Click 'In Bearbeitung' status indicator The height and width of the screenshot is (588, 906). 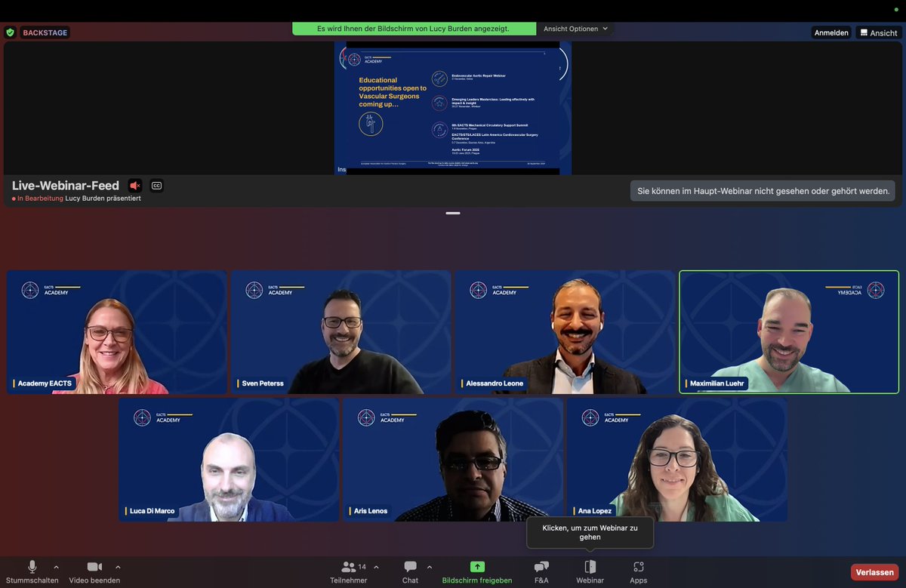click(x=38, y=199)
